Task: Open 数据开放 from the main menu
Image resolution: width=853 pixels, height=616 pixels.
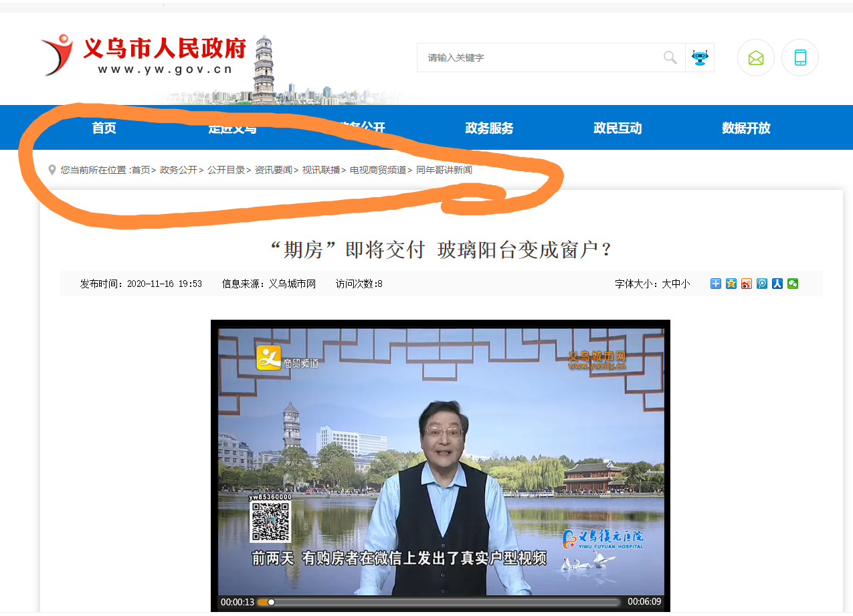Action: [746, 128]
